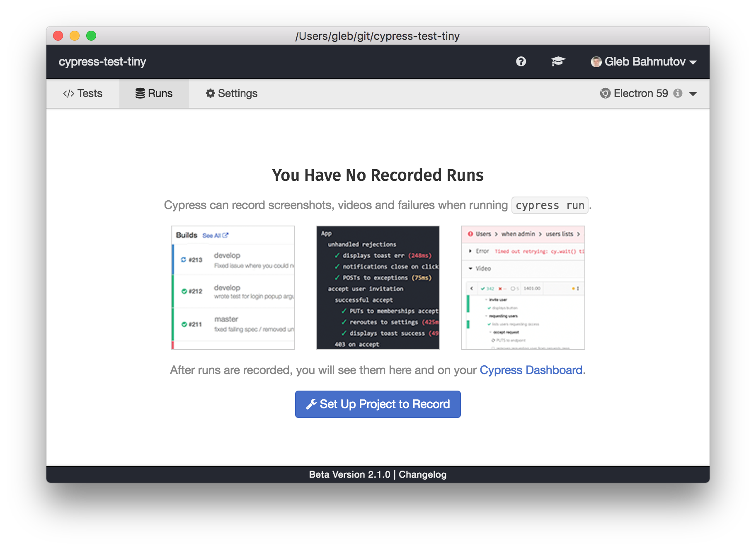Show Electron 59 info icon
Viewport: 756px width, 549px height.
(x=678, y=93)
